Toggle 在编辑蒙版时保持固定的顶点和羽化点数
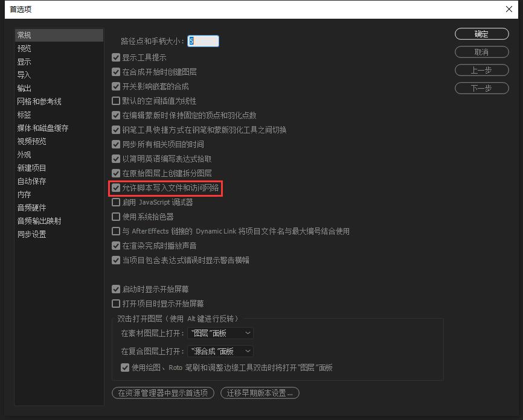Viewport: 523px width, 420px height. (x=116, y=115)
